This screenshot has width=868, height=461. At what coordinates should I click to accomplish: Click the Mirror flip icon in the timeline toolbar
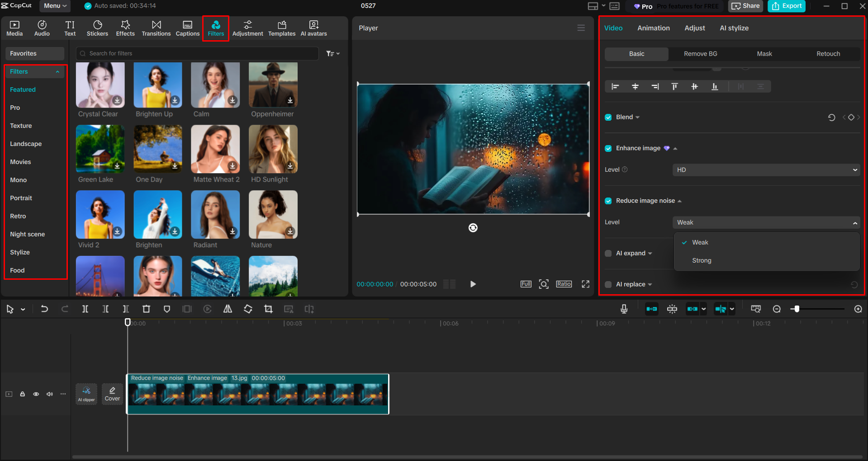[228, 309]
